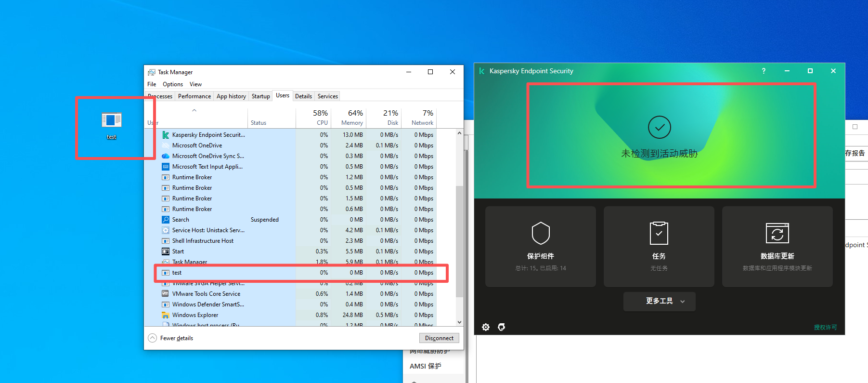Select AMSI 保护 in the background window
Viewport: 868px width, 383px height.
click(x=426, y=366)
